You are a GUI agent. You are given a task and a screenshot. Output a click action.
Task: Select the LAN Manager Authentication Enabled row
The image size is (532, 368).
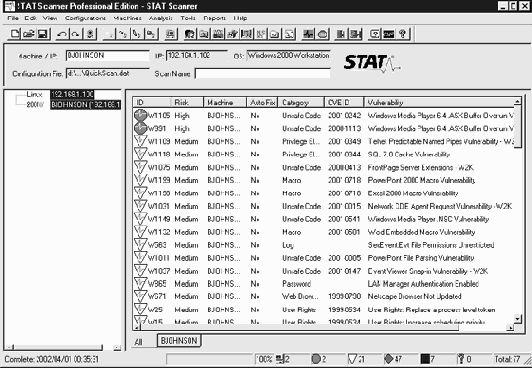[x=324, y=284]
